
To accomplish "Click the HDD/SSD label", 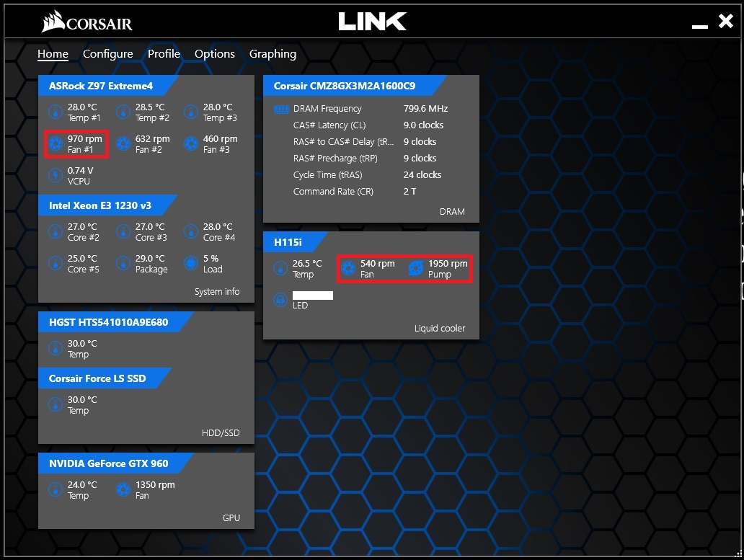I will click(x=221, y=433).
